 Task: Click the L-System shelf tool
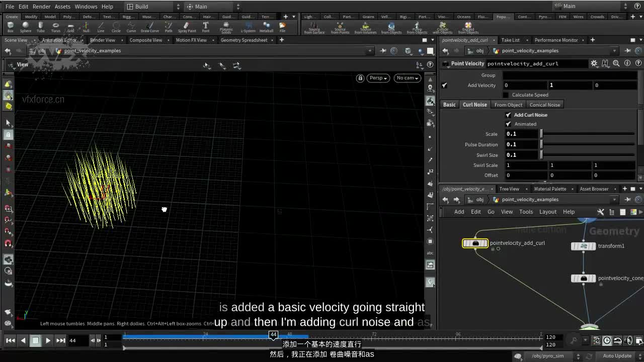248,27
